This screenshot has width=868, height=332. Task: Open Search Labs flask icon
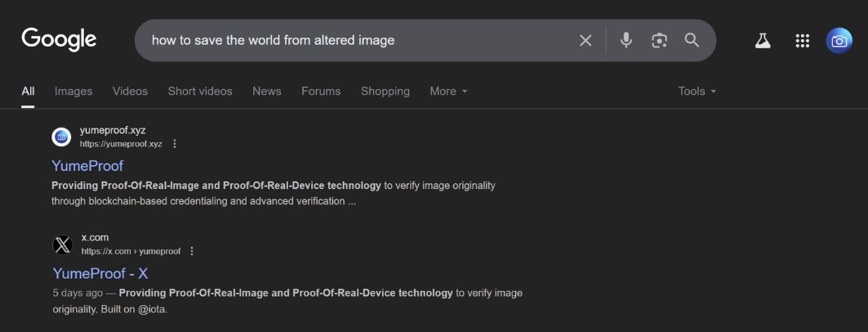[763, 40]
